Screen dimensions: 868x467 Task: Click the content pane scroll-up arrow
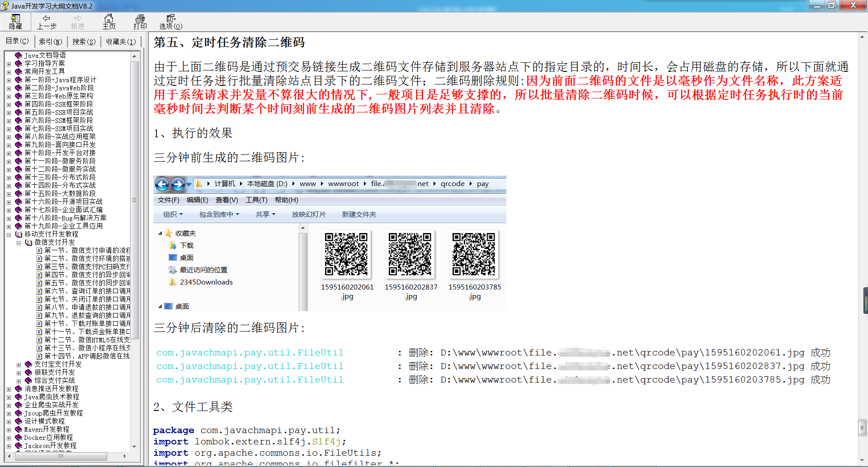(863, 37)
